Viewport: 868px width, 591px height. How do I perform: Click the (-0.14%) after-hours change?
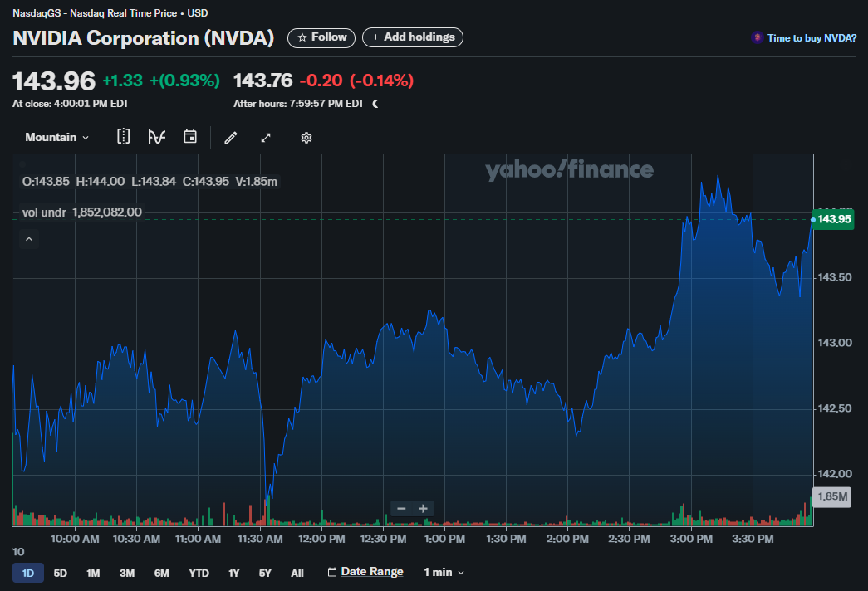coord(381,81)
